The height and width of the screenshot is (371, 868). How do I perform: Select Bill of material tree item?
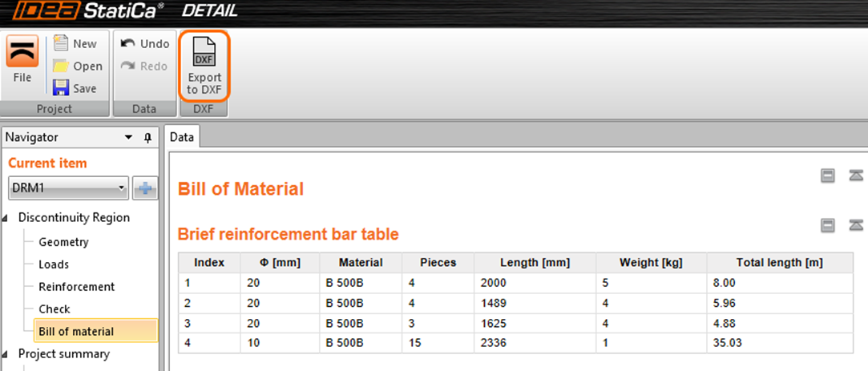[95, 331]
